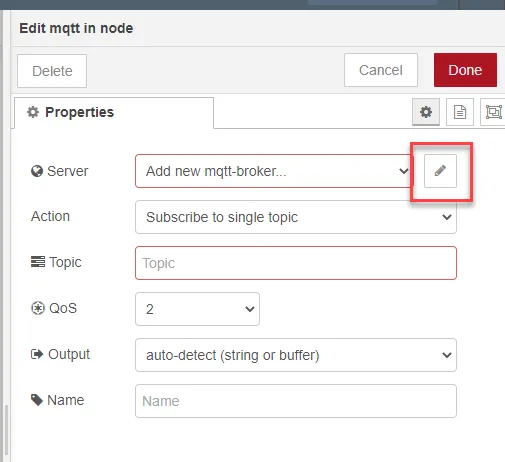Screen dimensions: 505x462
Task: Open node properties gear icon tab
Action: pyautogui.click(x=426, y=112)
